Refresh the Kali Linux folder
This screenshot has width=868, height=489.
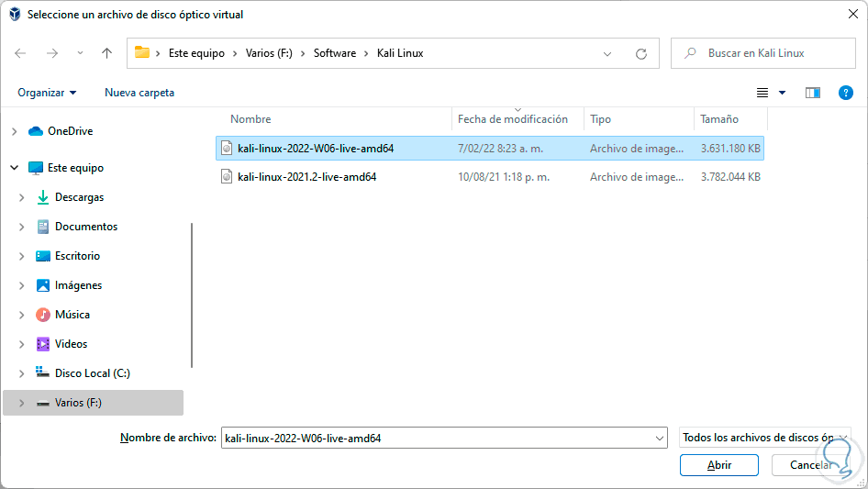(x=641, y=53)
